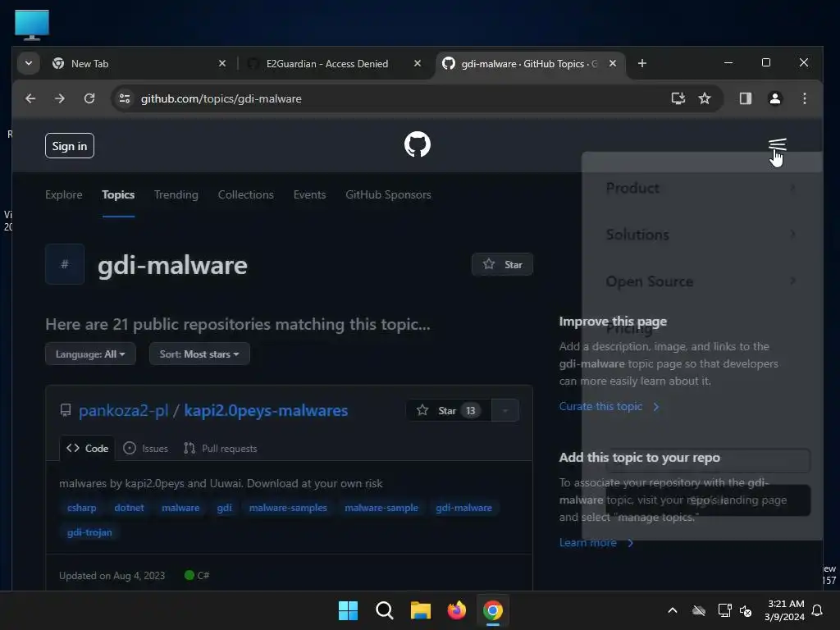Show hidden system tray icons
The width and height of the screenshot is (840, 630).
(x=673, y=610)
